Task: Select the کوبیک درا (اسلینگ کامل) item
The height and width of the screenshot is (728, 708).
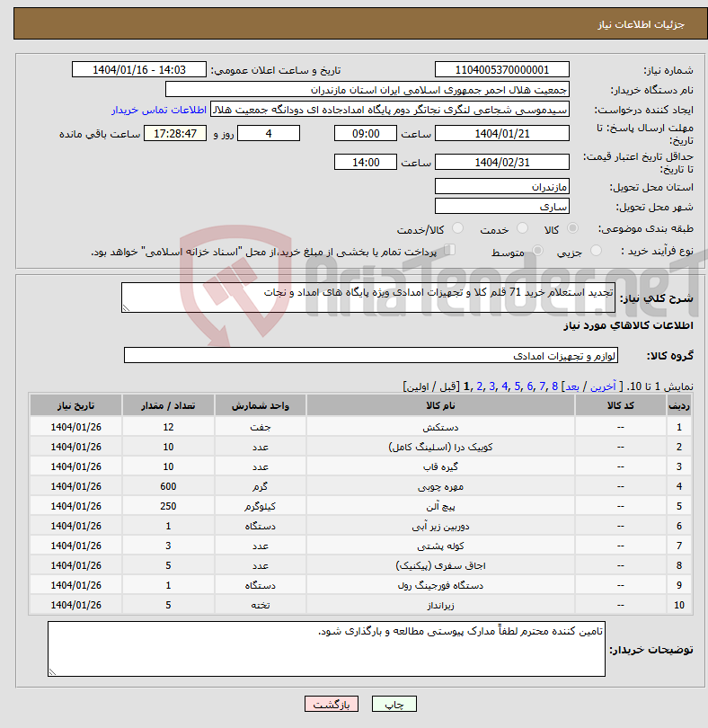Action: 440,447
